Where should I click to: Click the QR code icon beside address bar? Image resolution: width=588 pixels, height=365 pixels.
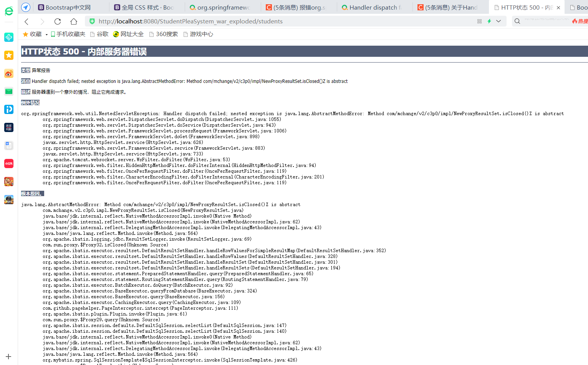(x=479, y=21)
